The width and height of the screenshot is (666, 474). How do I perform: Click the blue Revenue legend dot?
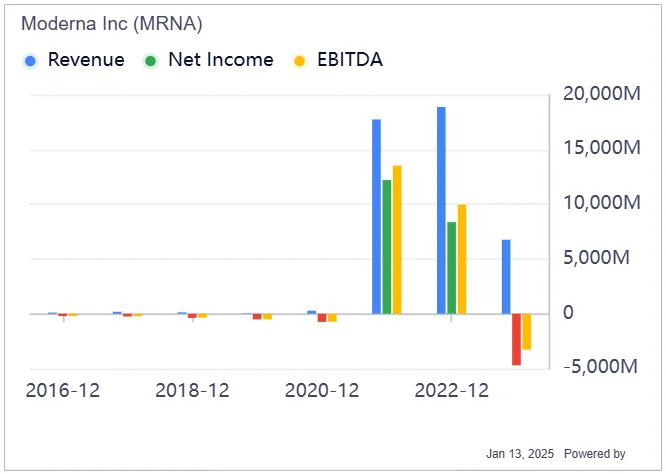click(30, 61)
